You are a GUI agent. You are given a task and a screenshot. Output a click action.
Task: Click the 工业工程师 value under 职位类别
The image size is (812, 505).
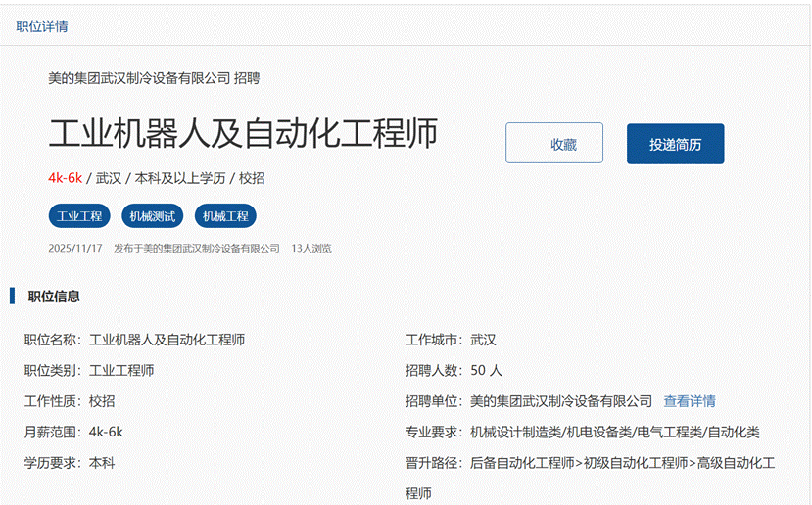121,371
